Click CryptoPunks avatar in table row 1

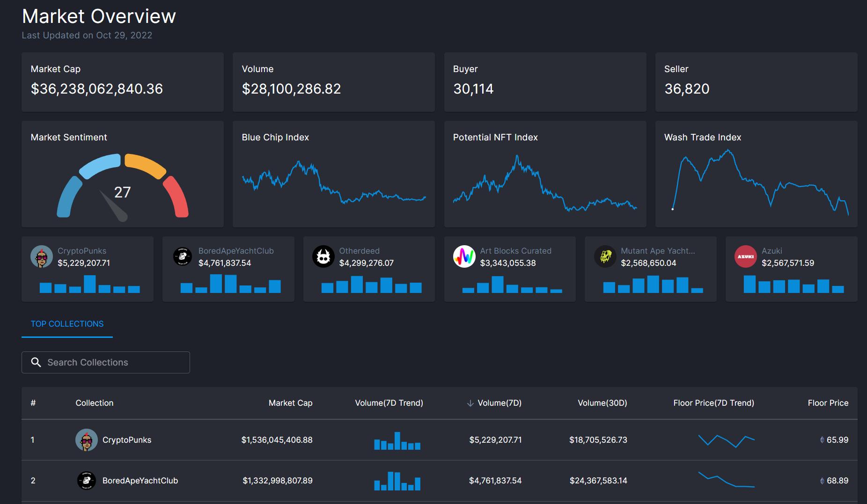(x=87, y=440)
